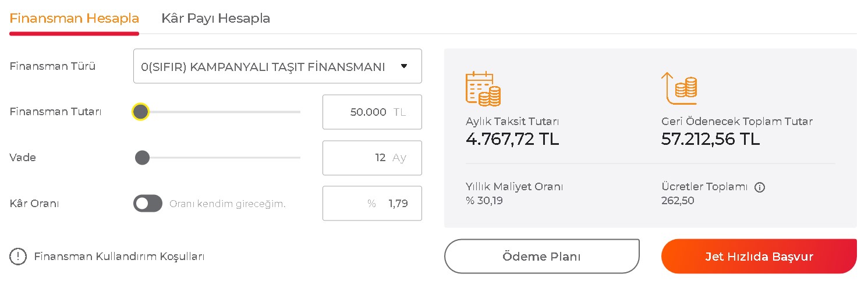Click the 4.767,72 TL monthly installment value
868x281 pixels.
click(x=512, y=139)
